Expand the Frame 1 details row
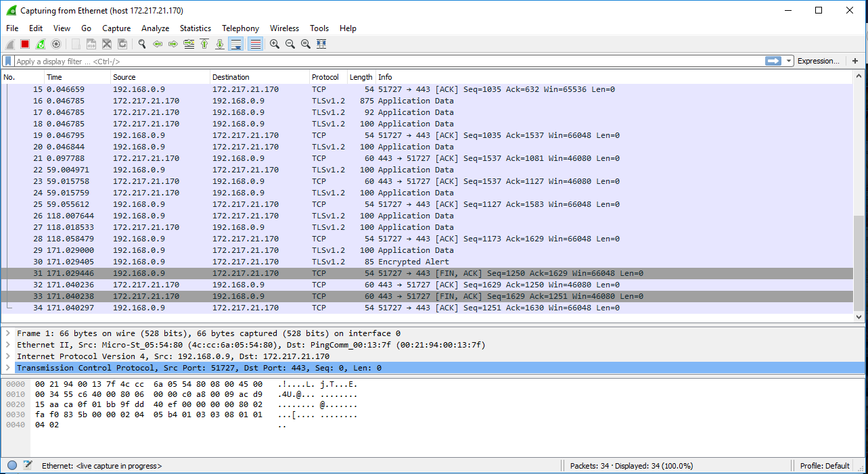This screenshot has width=868, height=474. click(8, 333)
